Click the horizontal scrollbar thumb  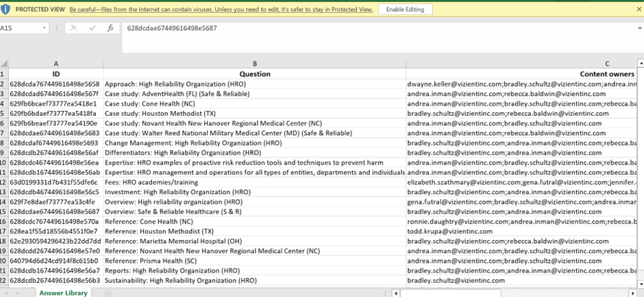click(x=451, y=293)
